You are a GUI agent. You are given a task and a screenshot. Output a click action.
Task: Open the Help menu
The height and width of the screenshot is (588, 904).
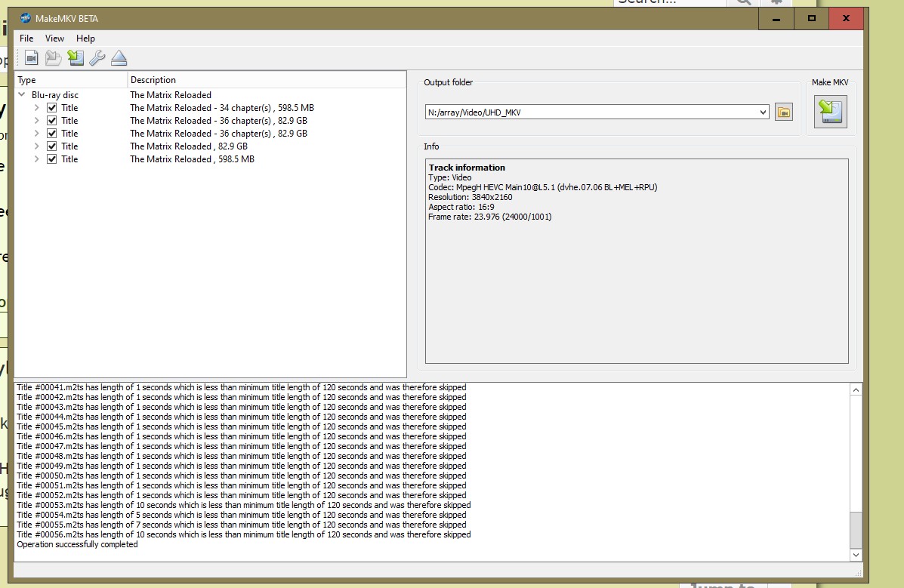point(85,38)
